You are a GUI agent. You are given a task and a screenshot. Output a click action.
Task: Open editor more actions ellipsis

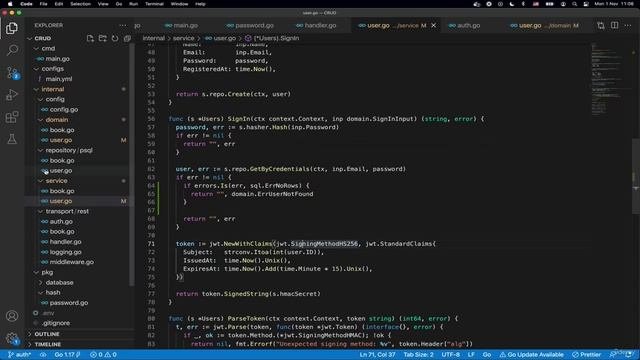(x=628, y=25)
